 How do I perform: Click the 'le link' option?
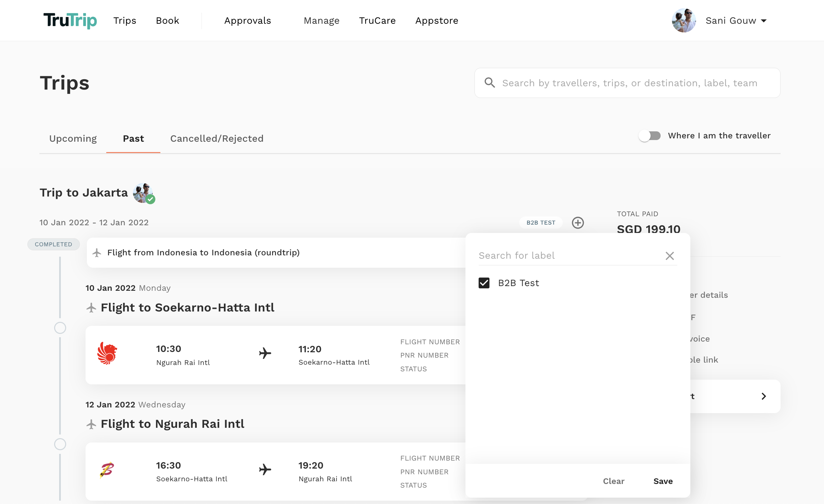coord(704,360)
